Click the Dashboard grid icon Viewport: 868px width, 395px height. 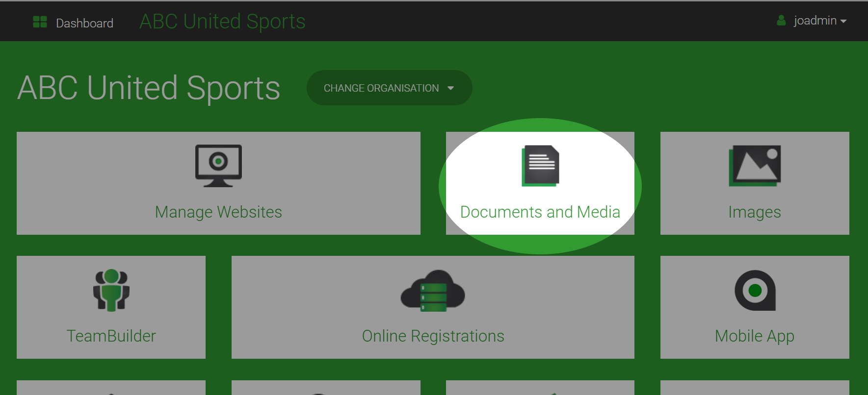[40, 22]
